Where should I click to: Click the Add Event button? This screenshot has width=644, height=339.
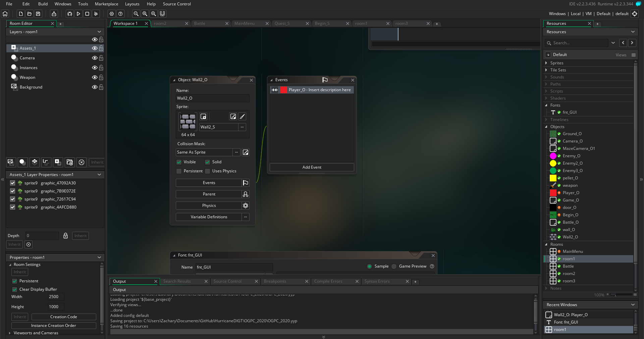tap(312, 167)
